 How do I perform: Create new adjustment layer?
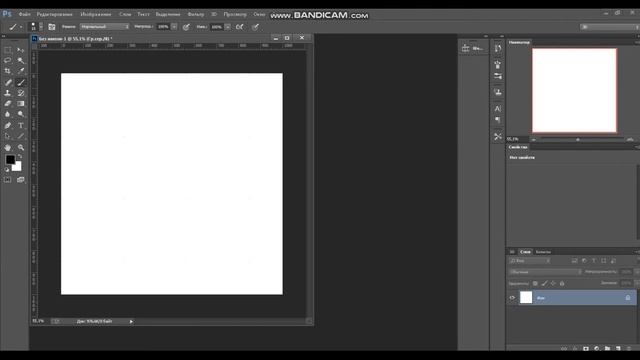(x=597, y=349)
